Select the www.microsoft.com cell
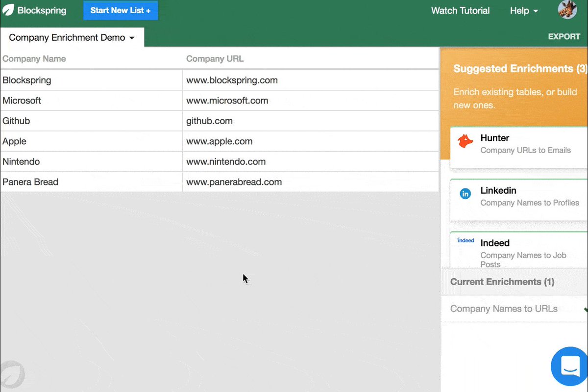The height and width of the screenshot is (392, 588). click(x=311, y=101)
